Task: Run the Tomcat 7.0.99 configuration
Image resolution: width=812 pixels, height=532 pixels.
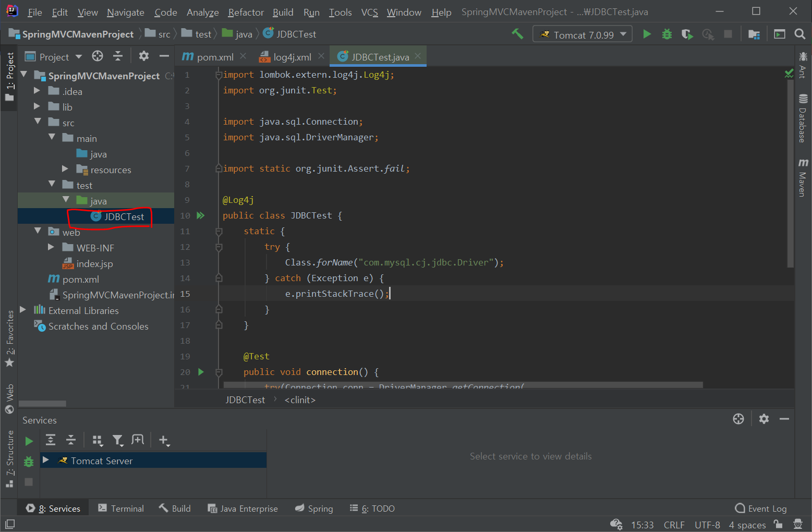Action: tap(647, 34)
